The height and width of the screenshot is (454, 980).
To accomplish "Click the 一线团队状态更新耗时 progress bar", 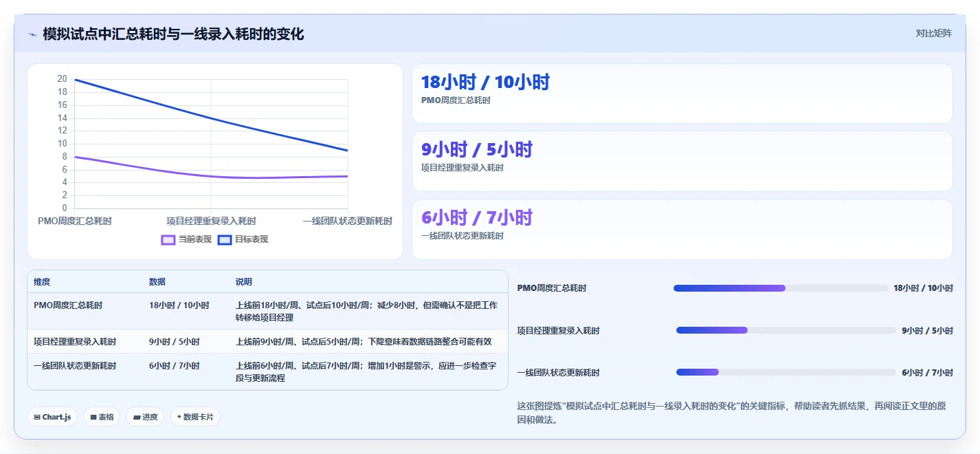I will 786,372.
